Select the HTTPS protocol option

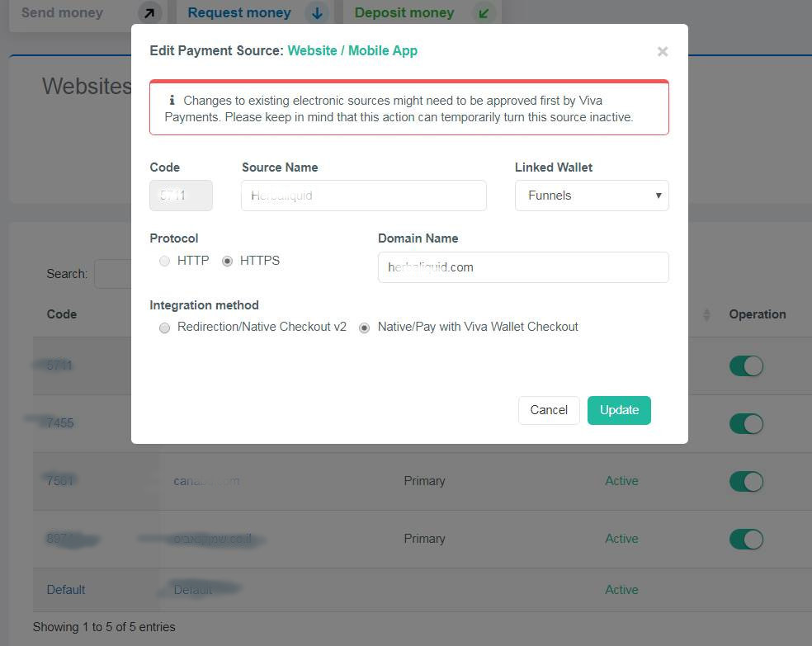[227, 261]
